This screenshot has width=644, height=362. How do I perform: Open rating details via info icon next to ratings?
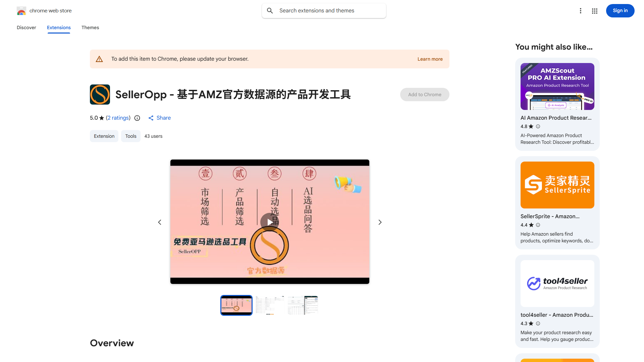[x=137, y=118]
